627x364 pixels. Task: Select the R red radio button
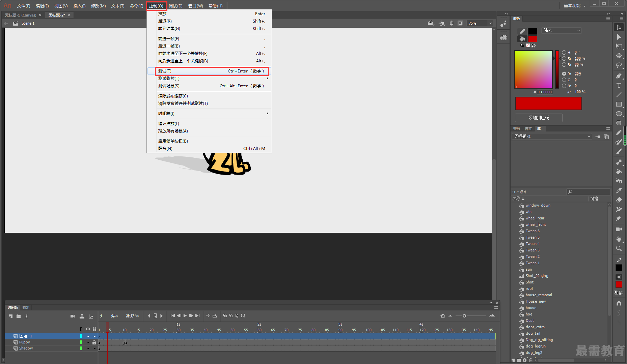tap(564, 74)
